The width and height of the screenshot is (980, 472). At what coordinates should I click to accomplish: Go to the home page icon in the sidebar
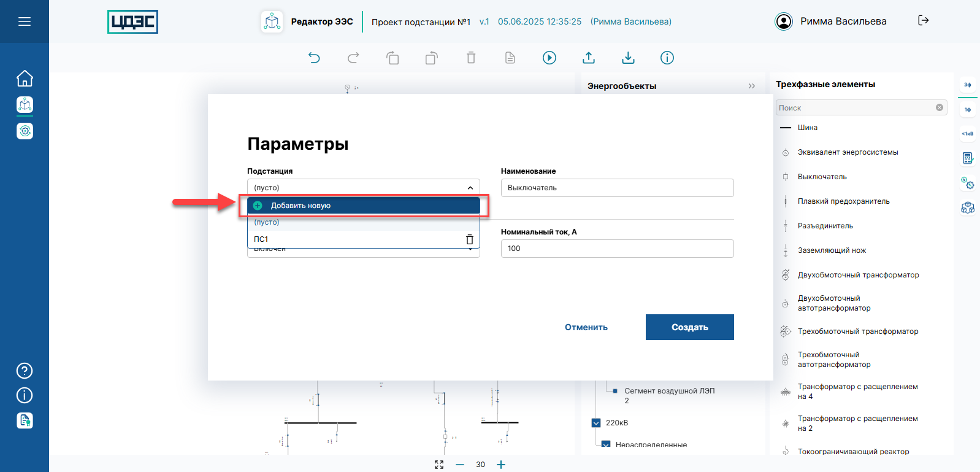[25, 79]
